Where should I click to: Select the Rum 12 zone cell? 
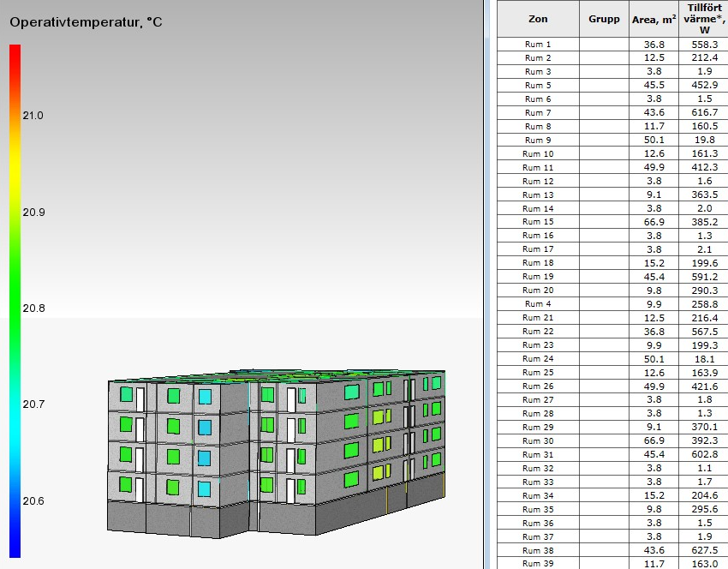pos(538,181)
